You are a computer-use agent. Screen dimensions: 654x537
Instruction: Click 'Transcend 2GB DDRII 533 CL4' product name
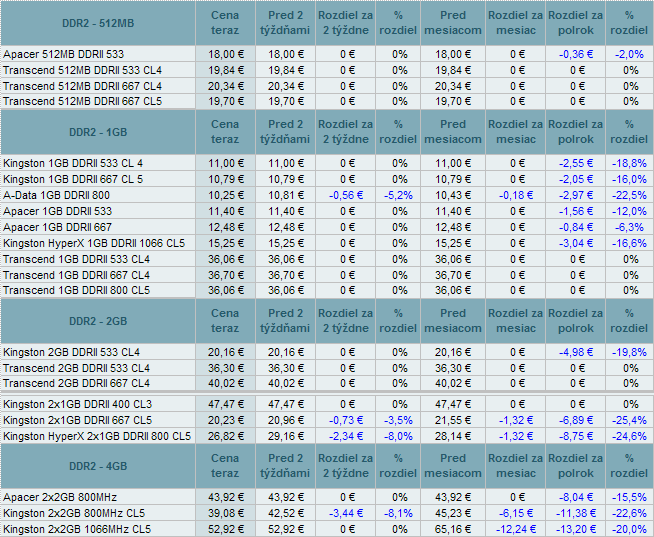[76, 368]
